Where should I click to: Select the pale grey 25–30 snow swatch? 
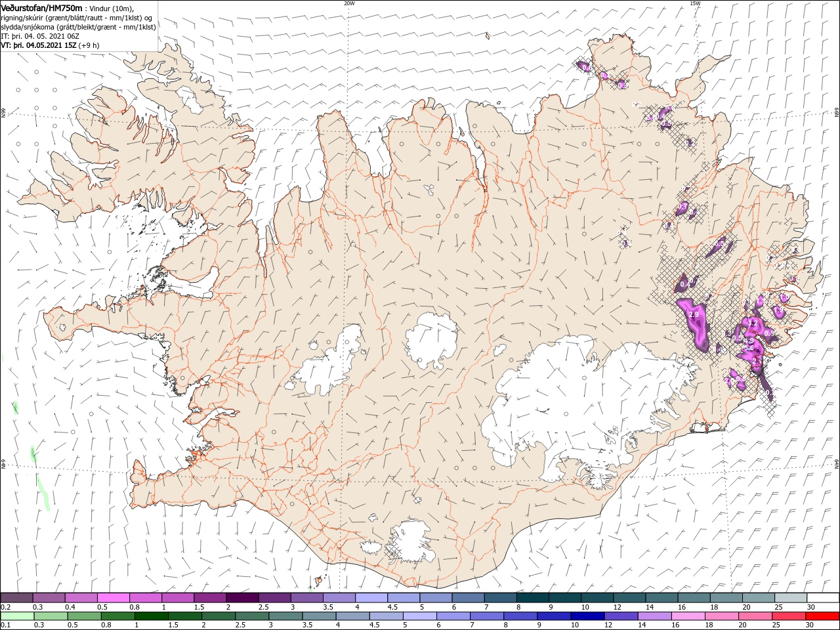pyautogui.click(x=790, y=597)
